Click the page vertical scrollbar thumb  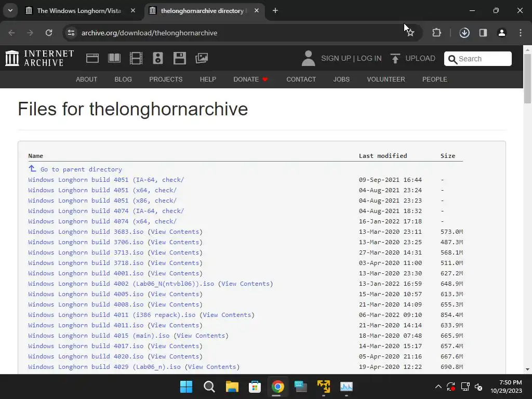(x=527, y=78)
